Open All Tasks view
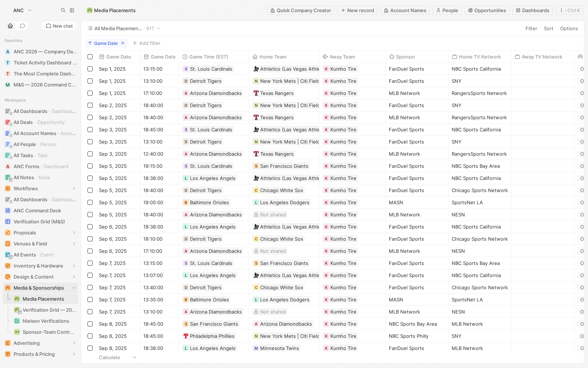The width and height of the screenshot is (588, 368). pyautogui.click(x=41, y=155)
